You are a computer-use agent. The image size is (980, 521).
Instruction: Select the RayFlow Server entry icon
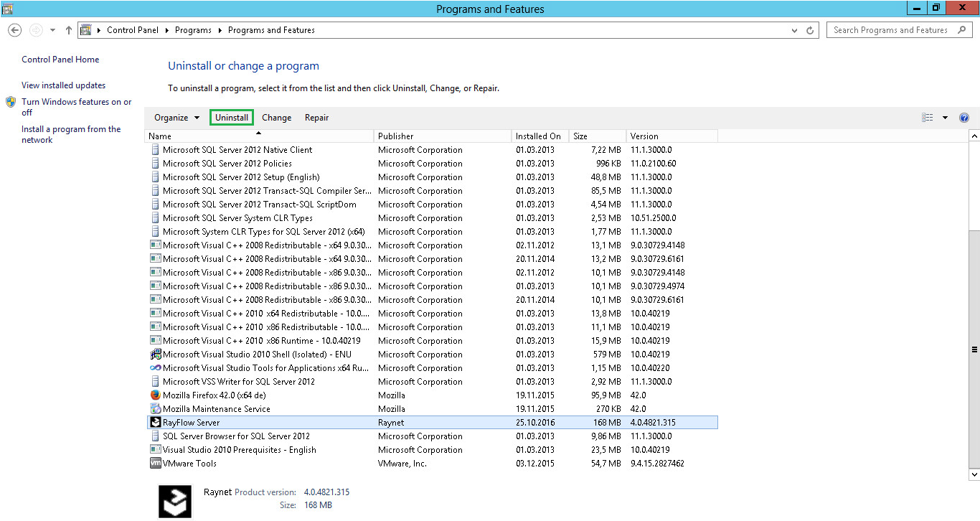[156, 422]
